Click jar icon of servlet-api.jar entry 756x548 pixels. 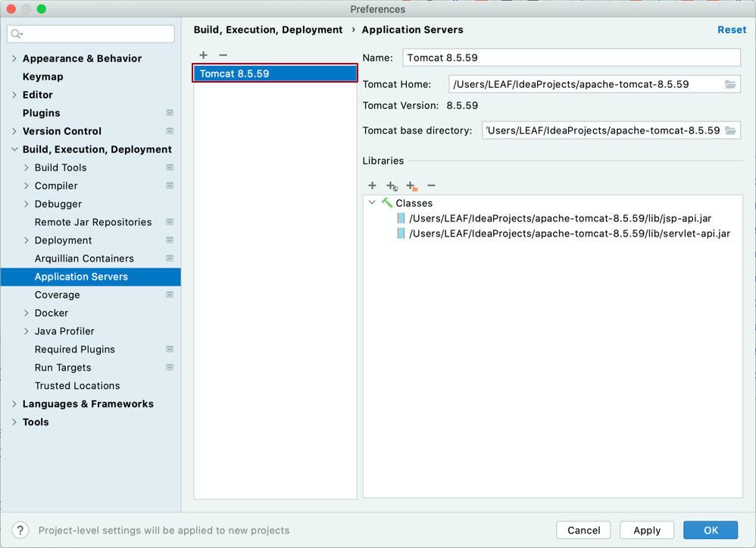click(401, 233)
